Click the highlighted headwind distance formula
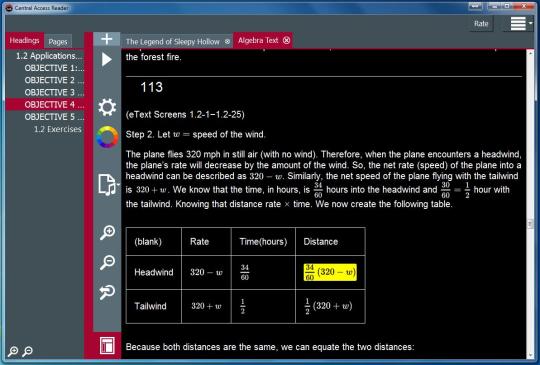The width and height of the screenshot is (540, 365). click(x=330, y=272)
